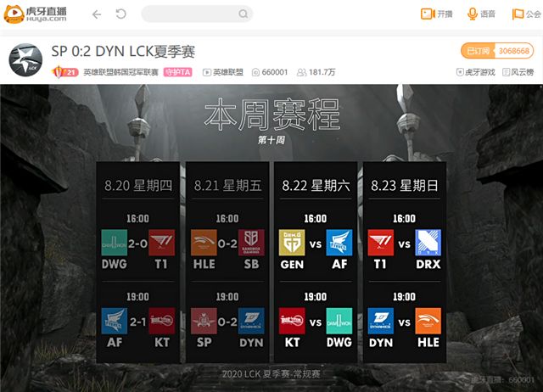This screenshot has height=392, width=543.
Task: Open the 英雄联盟 game category link
Action: click(228, 72)
